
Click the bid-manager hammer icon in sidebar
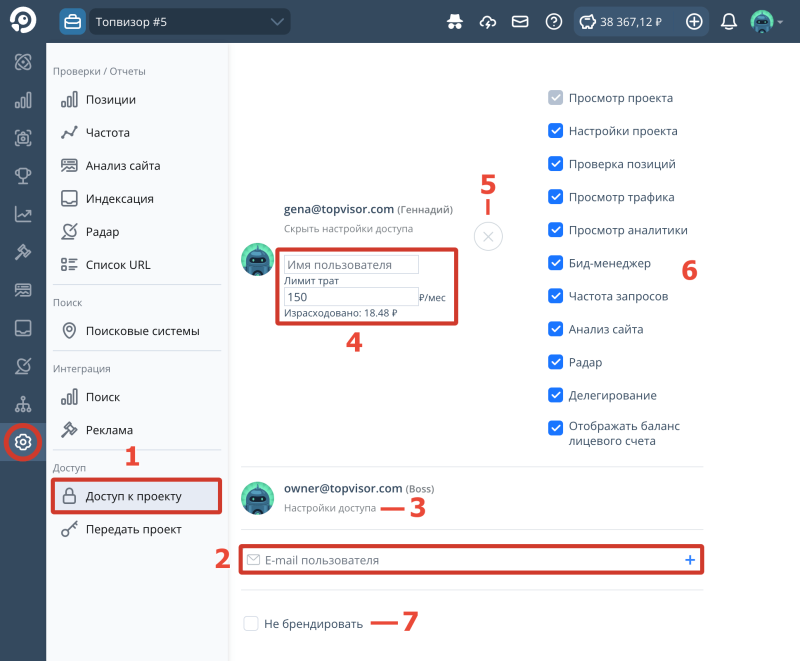point(22,252)
